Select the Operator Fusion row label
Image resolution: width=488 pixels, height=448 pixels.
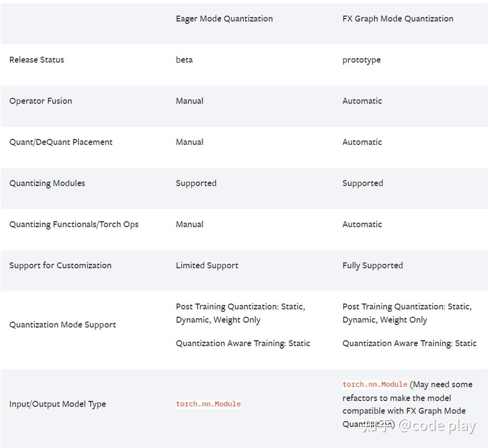coord(41,101)
